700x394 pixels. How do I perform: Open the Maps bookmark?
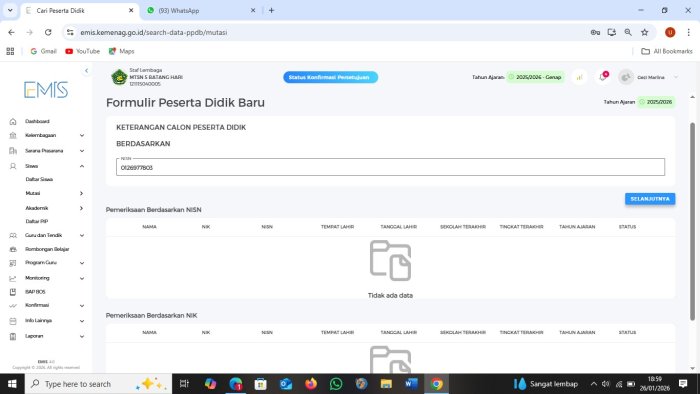121,51
